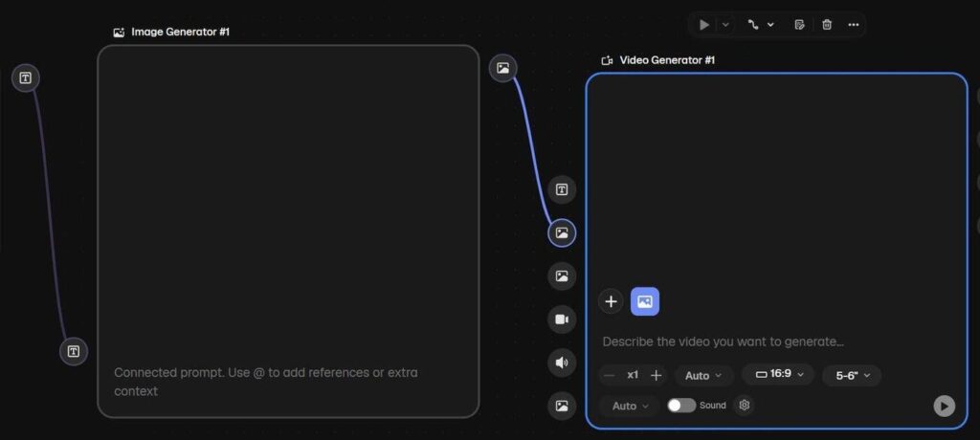Click the empty Video Generator preview area

point(776,178)
